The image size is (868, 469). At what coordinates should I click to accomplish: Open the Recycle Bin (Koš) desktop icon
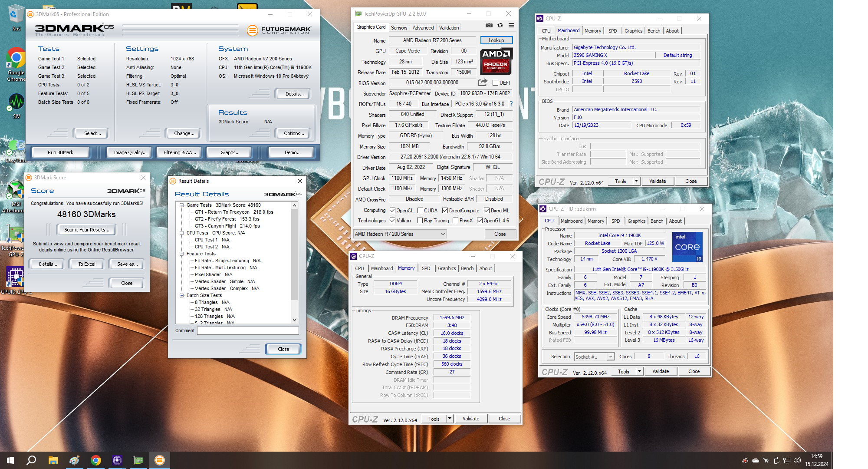(x=16, y=18)
